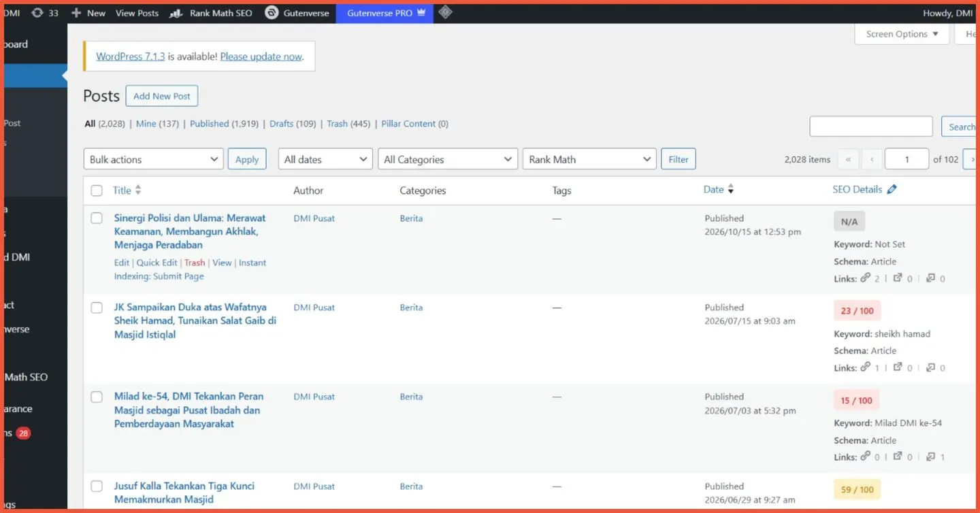Click incoming links icon in Sinergi Polisi row

931,278
